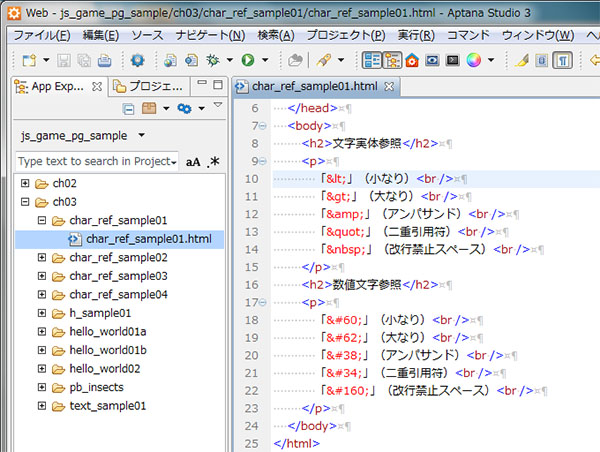Open the deploy package dropdown arrow

[x=166, y=109]
